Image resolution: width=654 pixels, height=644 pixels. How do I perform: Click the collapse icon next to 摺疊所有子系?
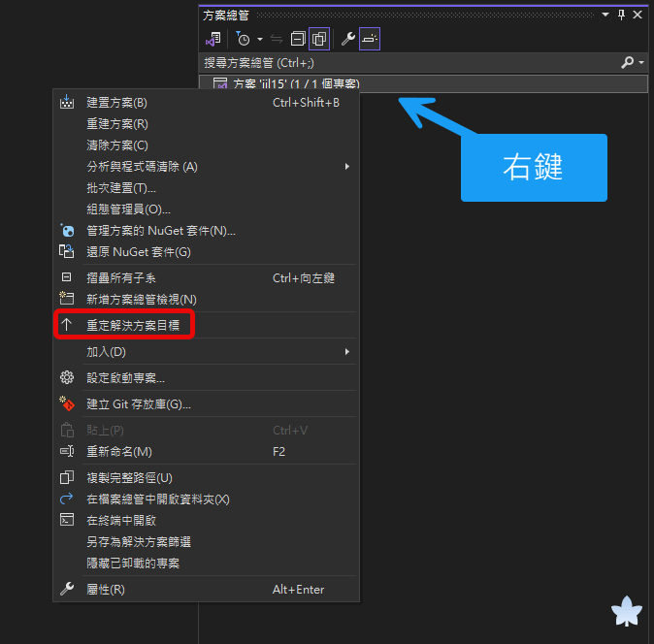point(67,277)
